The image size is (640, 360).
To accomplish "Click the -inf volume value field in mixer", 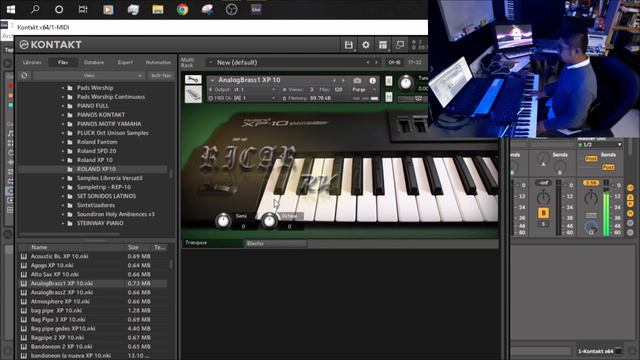I will coord(543,182).
